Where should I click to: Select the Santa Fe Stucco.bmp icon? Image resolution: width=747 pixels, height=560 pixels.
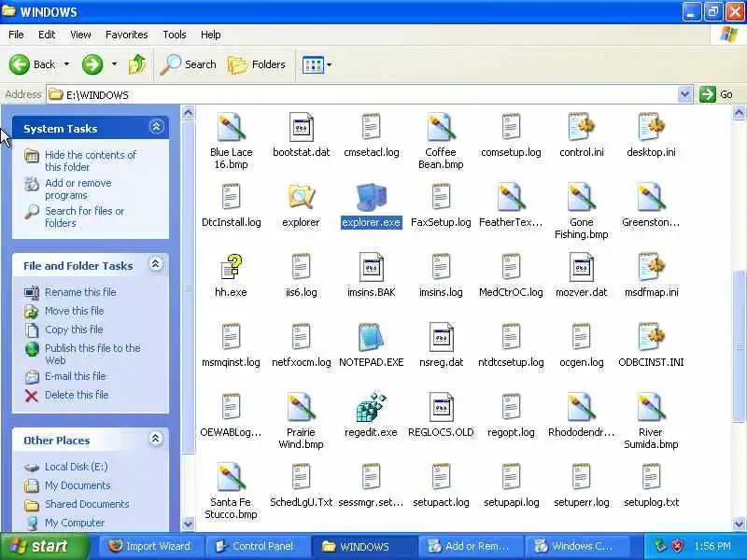232,477
